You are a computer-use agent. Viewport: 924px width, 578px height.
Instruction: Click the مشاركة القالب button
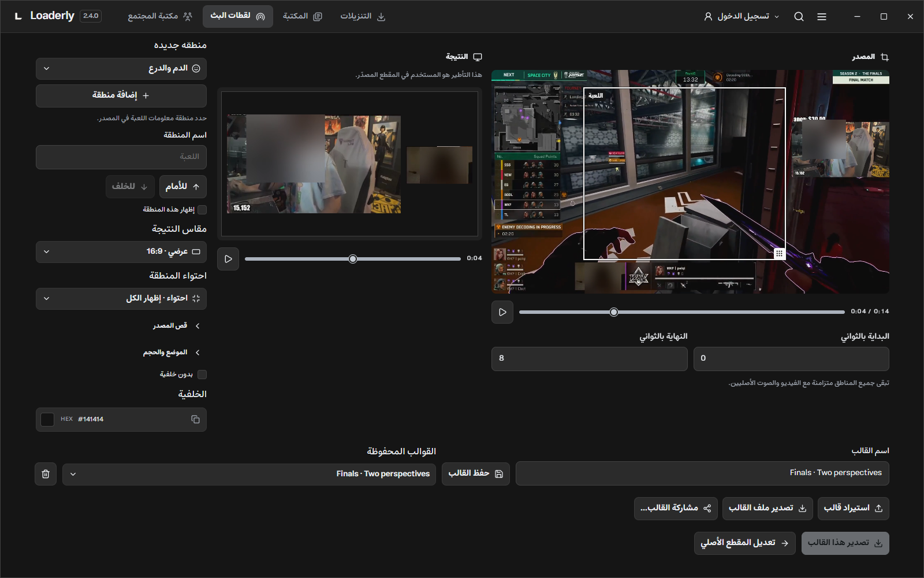tap(676, 509)
